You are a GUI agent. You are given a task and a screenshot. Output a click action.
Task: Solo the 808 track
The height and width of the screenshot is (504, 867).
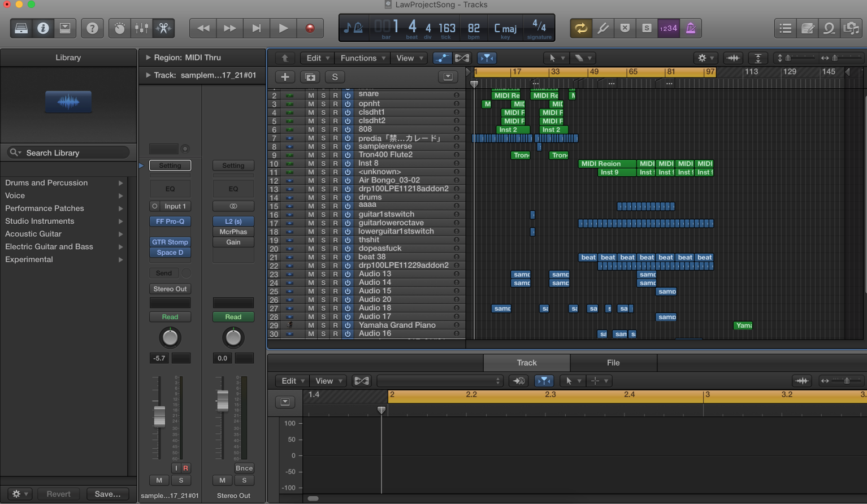click(x=323, y=129)
